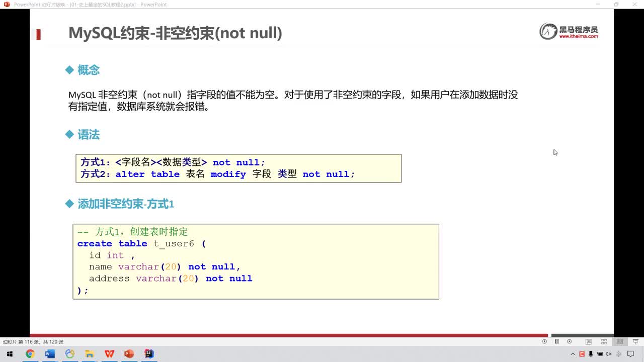644x362 pixels.
Task: Click the 'id int ,' code line
Action: click(112, 255)
